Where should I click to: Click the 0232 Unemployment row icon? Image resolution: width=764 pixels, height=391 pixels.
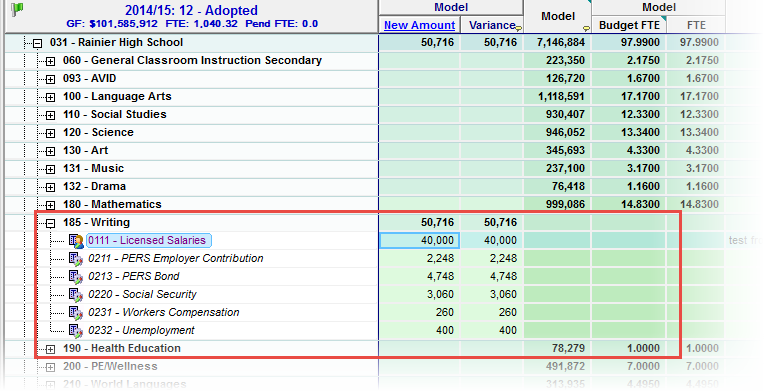coord(76,331)
